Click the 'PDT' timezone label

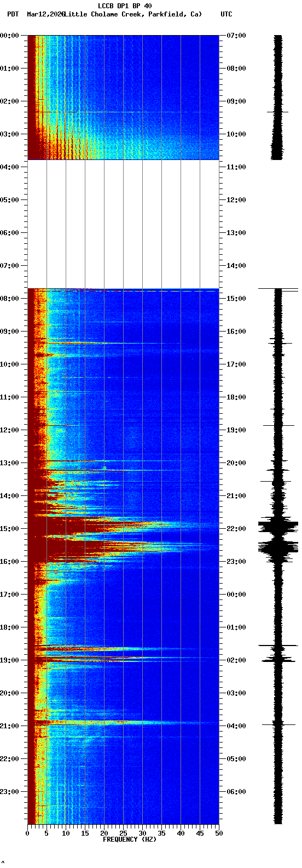pos(13,14)
